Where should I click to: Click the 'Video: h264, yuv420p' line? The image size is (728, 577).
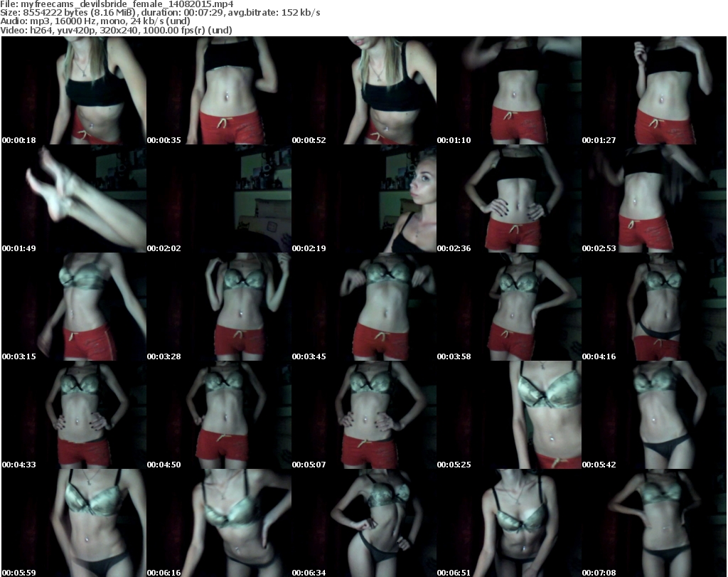116,30
